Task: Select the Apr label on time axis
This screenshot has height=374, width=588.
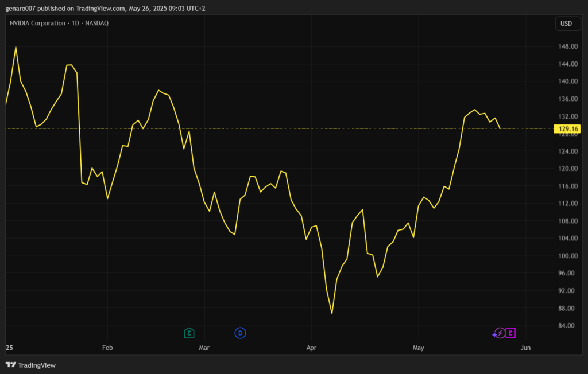Action: tap(311, 348)
